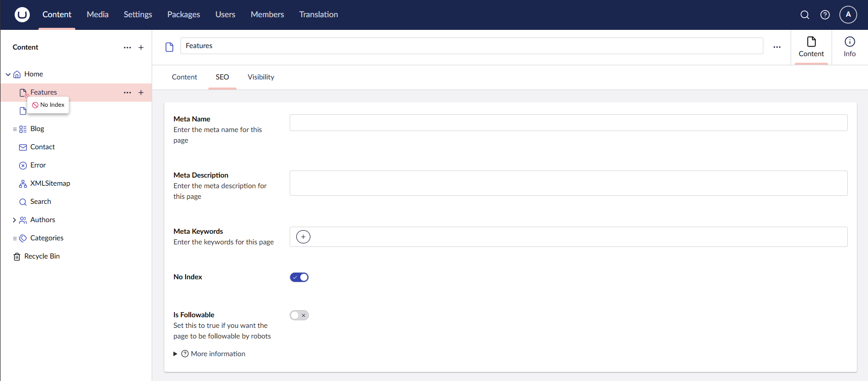
Task: Click the Contact envelope icon
Action: coord(23,147)
